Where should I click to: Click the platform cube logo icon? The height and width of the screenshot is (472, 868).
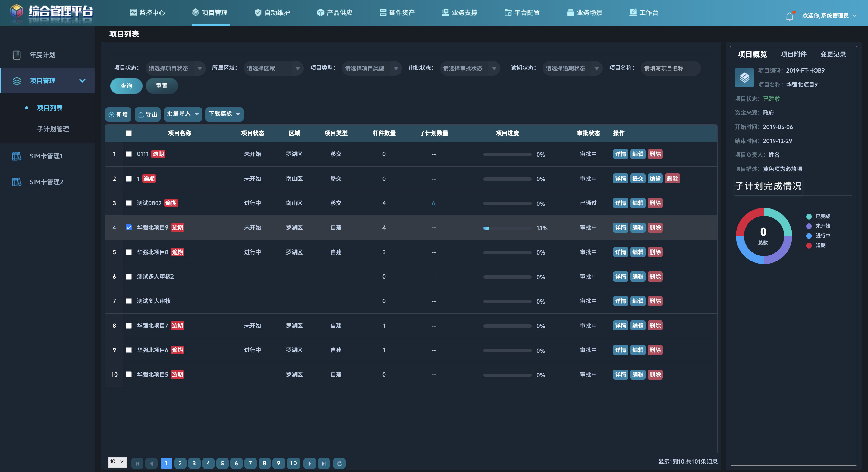click(x=16, y=11)
